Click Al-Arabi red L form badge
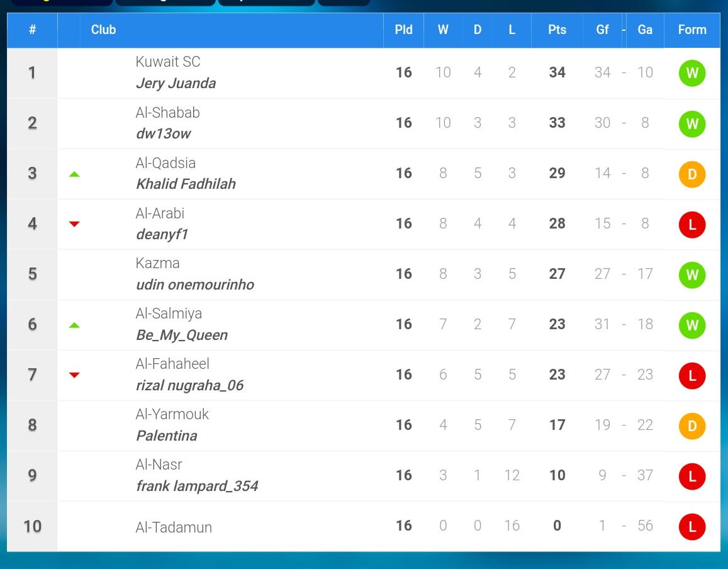The image size is (728, 569). (x=692, y=225)
